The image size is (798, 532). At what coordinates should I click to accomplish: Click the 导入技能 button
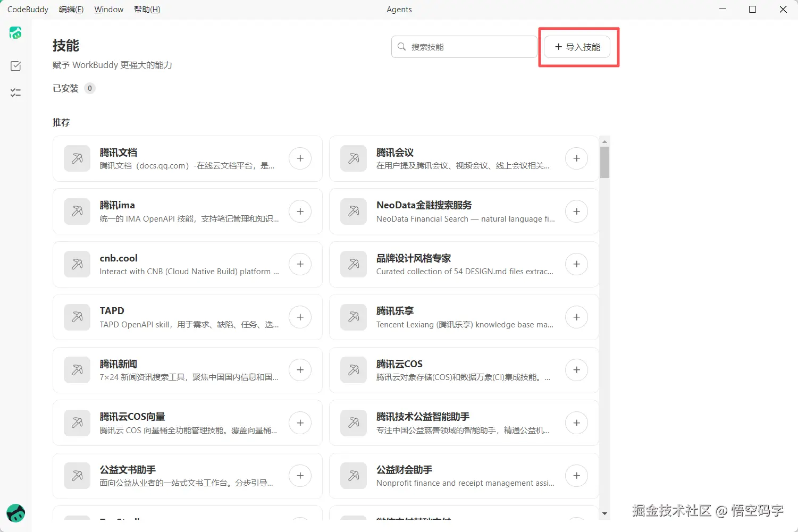(577, 47)
